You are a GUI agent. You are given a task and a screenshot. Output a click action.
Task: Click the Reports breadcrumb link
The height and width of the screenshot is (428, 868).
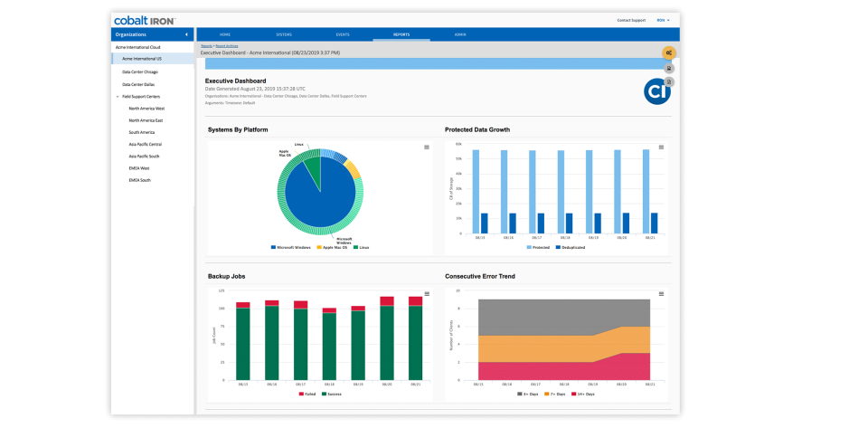pos(206,46)
